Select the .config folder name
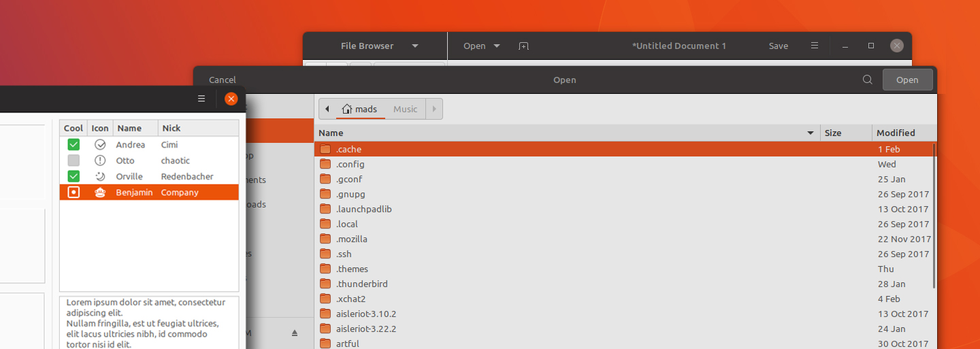The image size is (980, 349). pyautogui.click(x=350, y=164)
